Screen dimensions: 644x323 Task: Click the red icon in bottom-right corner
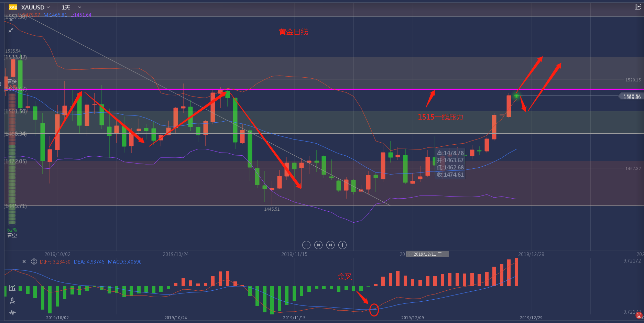(x=639, y=315)
